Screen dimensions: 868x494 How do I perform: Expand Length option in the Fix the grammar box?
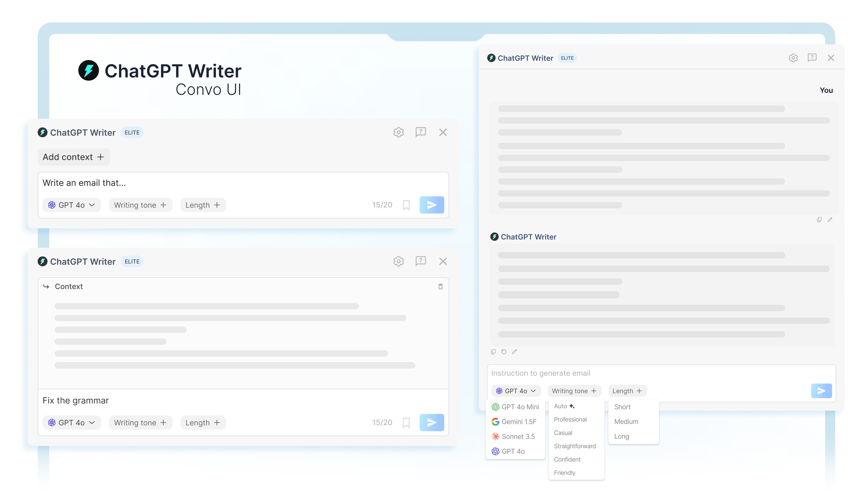[203, 423]
